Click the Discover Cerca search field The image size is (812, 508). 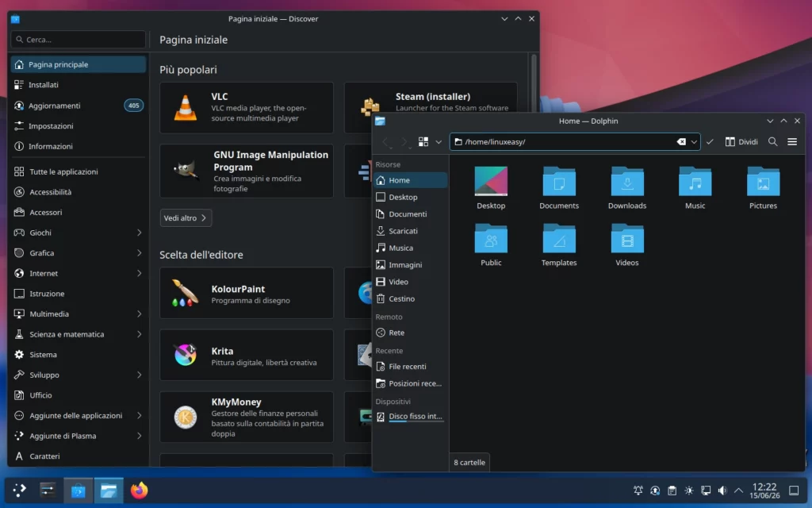[79, 40]
